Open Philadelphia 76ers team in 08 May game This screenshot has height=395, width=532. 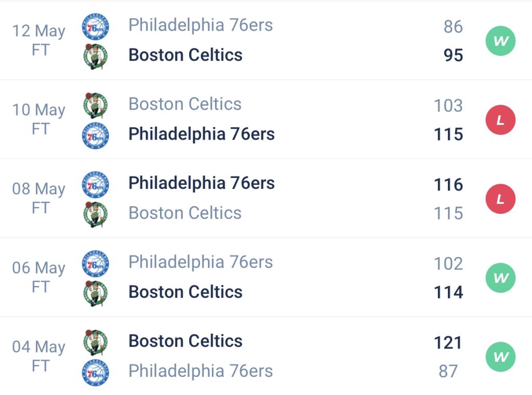pos(202,183)
